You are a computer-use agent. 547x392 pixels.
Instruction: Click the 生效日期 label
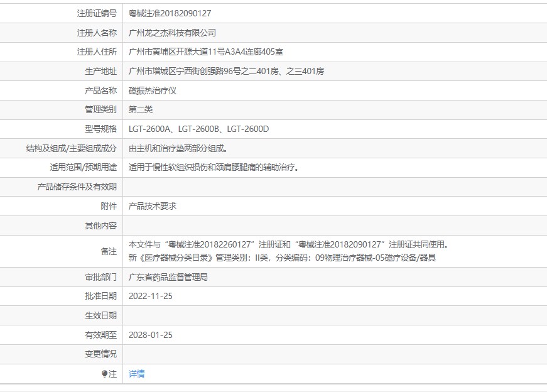click(101, 315)
